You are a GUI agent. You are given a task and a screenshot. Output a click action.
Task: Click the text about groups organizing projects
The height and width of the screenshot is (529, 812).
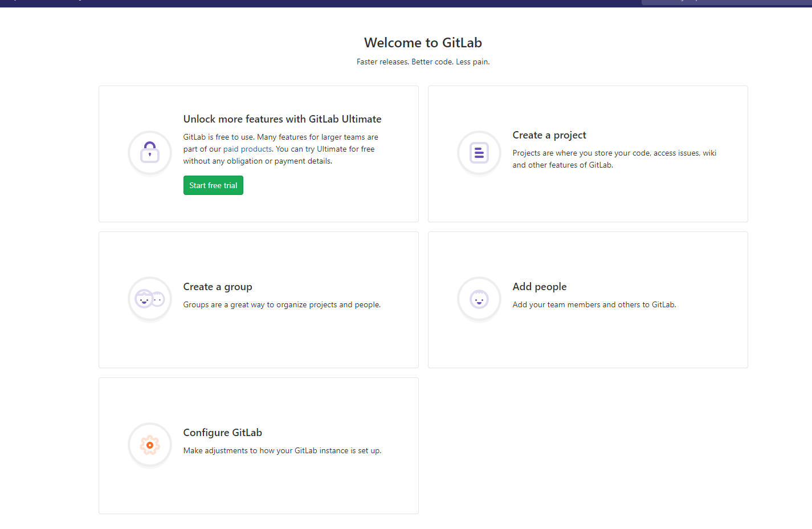pyautogui.click(x=281, y=305)
